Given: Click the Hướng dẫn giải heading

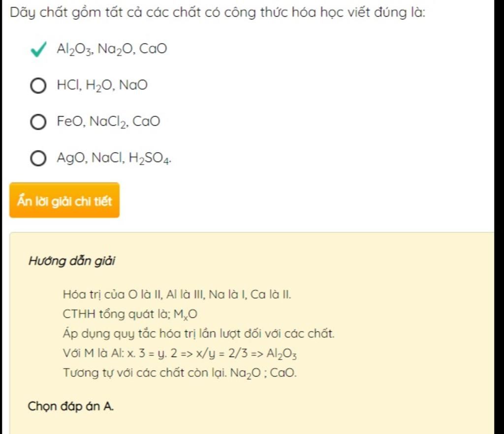Looking at the screenshot, I should pyautogui.click(x=72, y=261).
